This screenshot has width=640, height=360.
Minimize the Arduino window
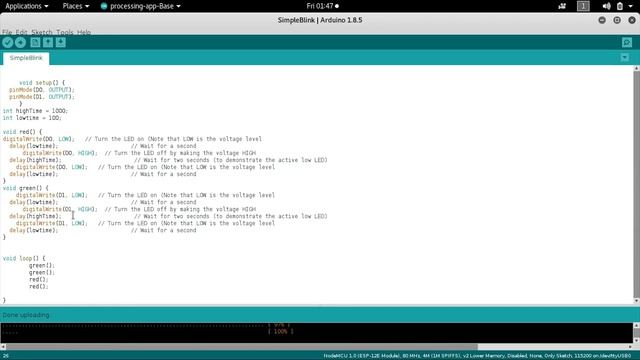602,20
